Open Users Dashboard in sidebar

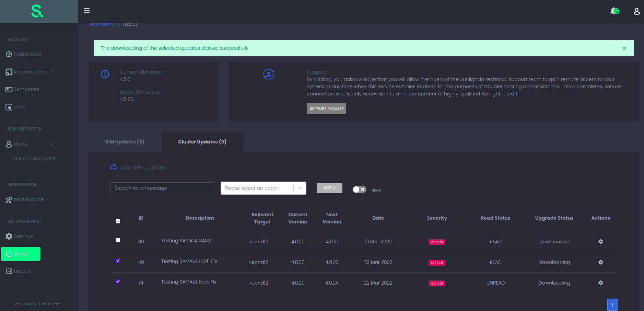(34, 159)
